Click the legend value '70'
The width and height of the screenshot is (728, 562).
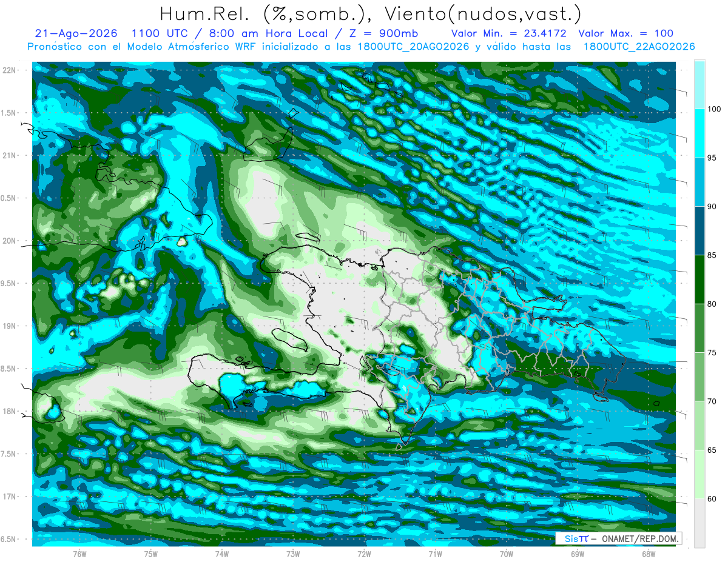click(712, 401)
